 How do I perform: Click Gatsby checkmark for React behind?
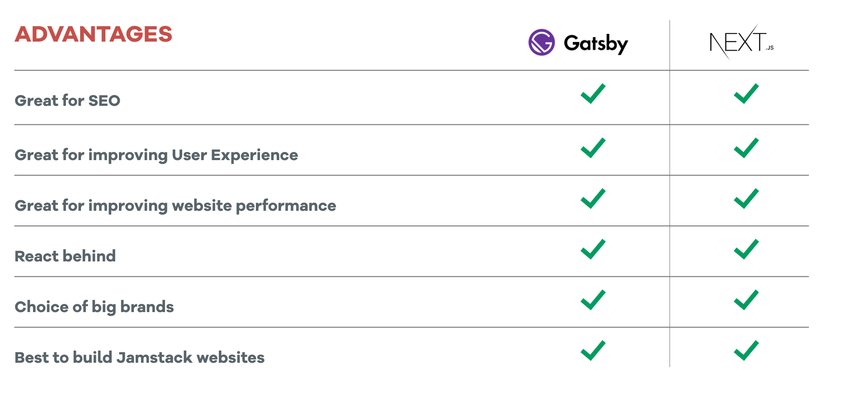tap(593, 250)
